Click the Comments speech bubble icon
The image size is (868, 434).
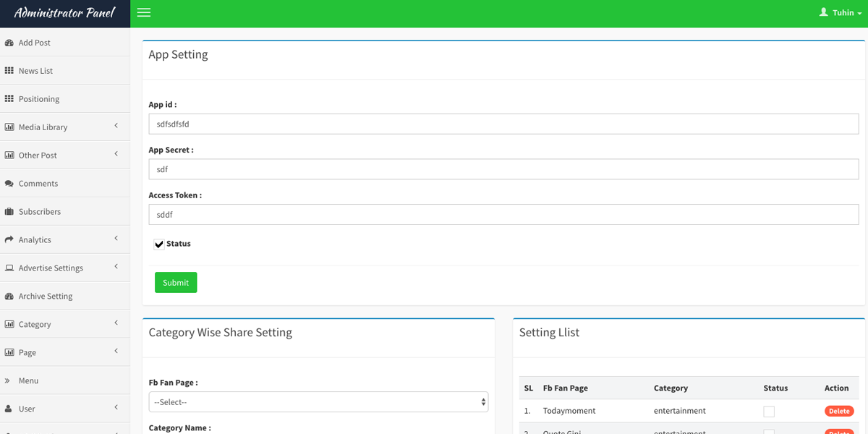(x=9, y=184)
